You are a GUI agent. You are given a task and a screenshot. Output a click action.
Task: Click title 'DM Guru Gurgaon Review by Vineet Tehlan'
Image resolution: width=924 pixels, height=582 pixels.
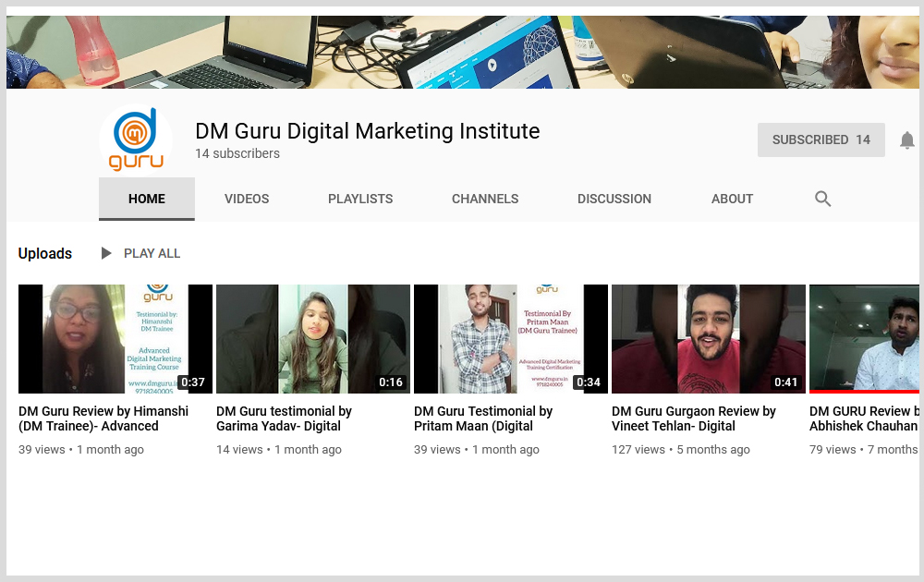pyautogui.click(x=694, y=418)
